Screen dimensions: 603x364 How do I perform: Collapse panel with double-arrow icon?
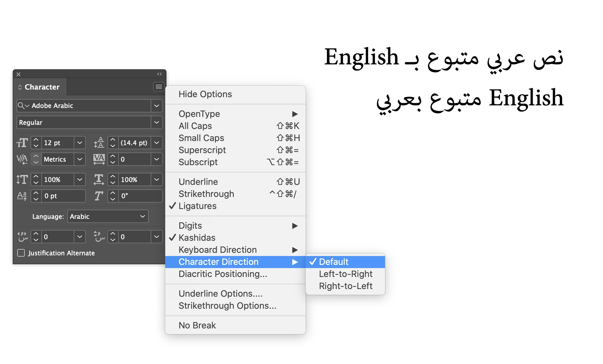(x=159, y=74)
